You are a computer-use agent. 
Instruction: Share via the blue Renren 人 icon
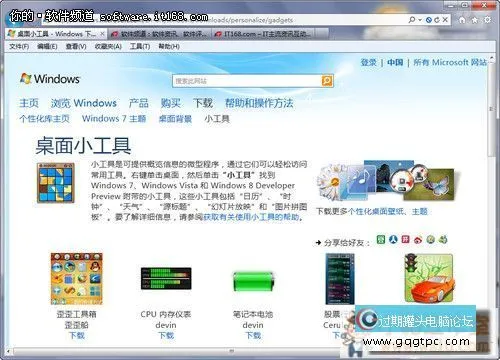pos(393,239)
